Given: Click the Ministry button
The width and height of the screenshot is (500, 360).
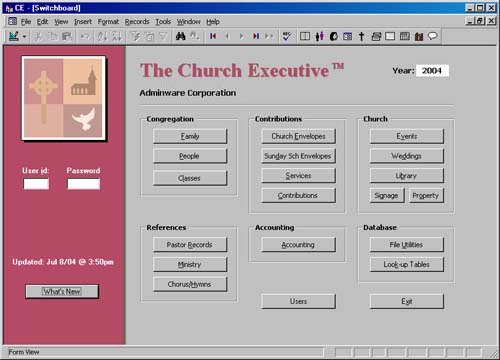Looking at the screenshot, I should (190, 264).
